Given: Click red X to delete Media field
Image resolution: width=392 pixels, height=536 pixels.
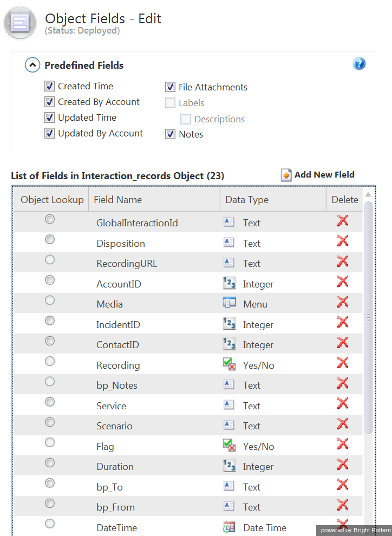Looking at the screenshot, I should 342,302.
